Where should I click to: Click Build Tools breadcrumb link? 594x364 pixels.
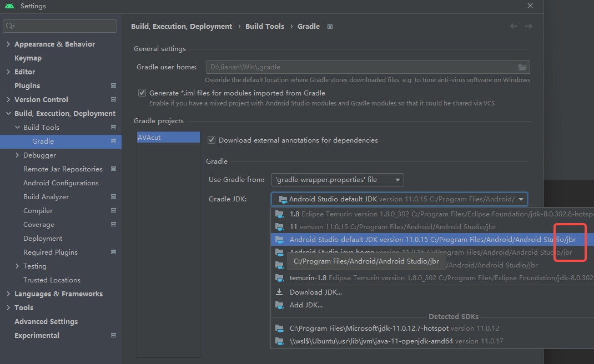[265, 27]
